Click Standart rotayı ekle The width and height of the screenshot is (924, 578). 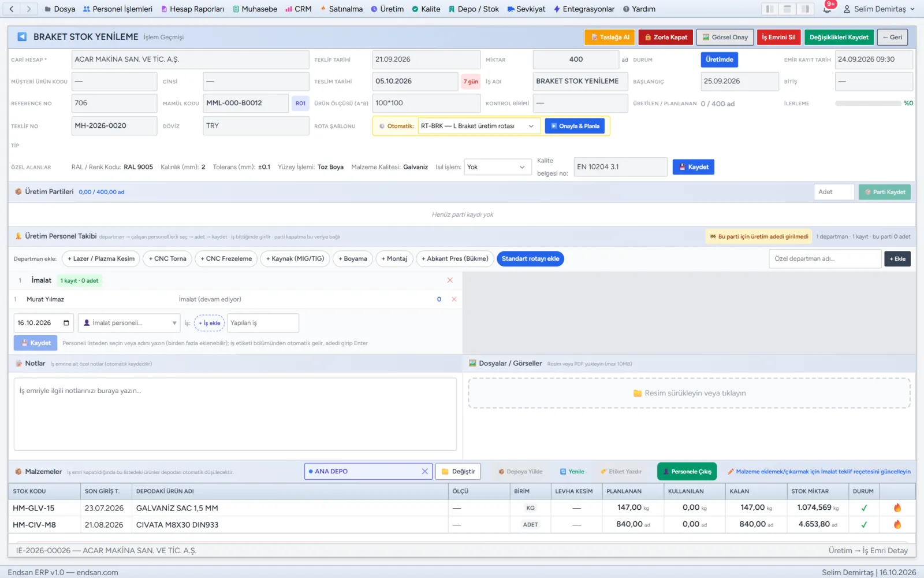click(x=530, y=259)
